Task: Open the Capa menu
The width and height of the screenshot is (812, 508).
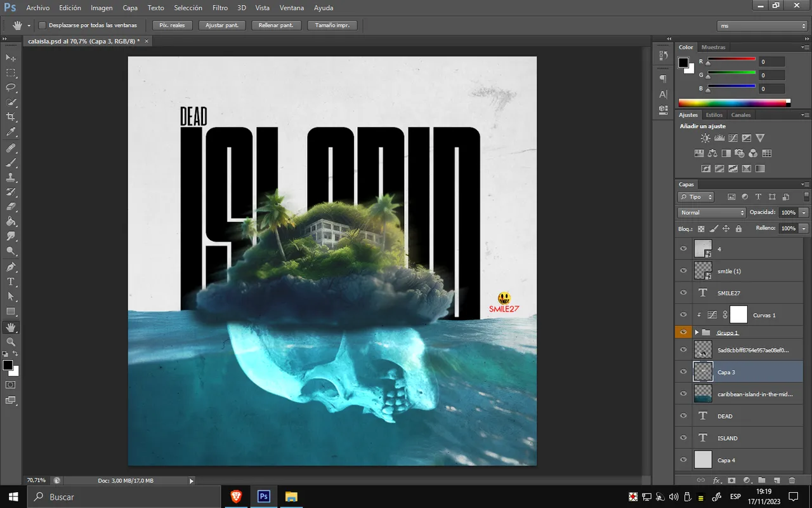Action: click(x=130, y=8)
